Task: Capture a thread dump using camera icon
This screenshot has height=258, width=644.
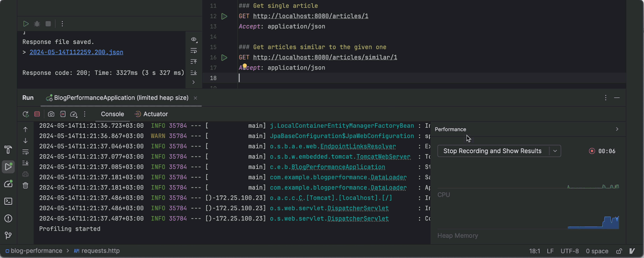Action: point(51,114)
